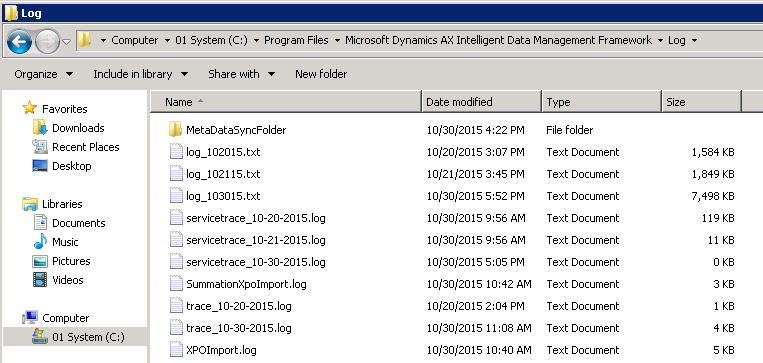Screen dimensions: 763x363
Task: Open the recent locations dropdown arrow
Action: [x=67, y=42]
